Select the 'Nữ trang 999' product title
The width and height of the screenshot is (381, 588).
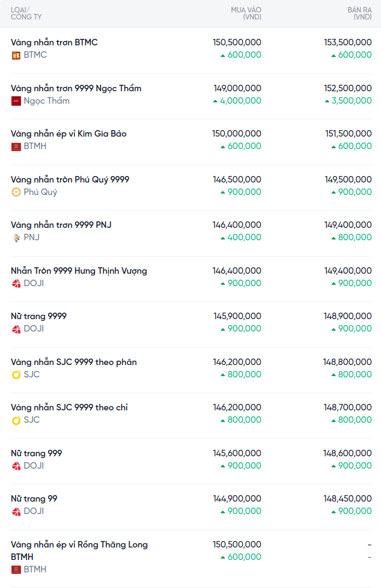pos(36,453)
